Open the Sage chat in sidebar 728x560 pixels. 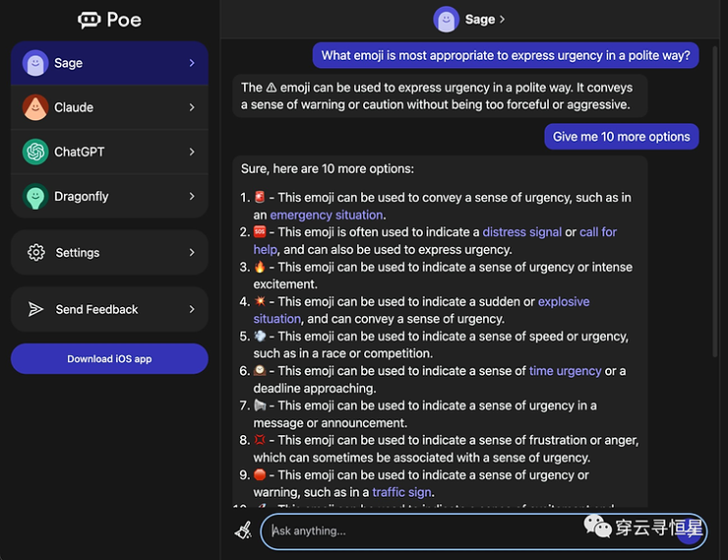[109, 63]
